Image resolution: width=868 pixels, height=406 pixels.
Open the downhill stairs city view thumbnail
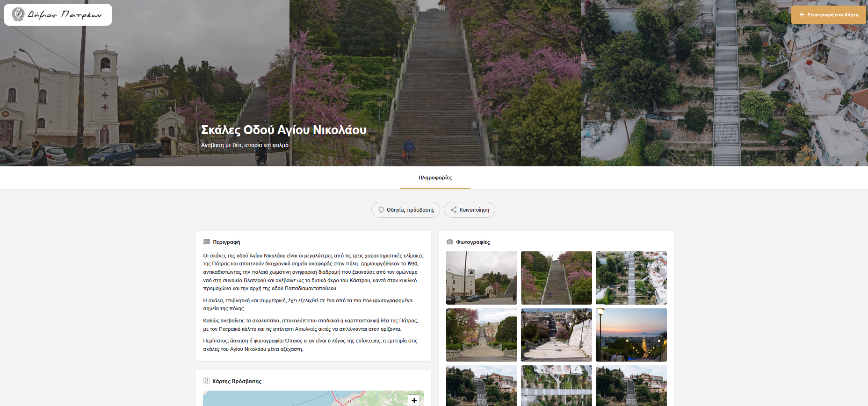coord(482,335)
